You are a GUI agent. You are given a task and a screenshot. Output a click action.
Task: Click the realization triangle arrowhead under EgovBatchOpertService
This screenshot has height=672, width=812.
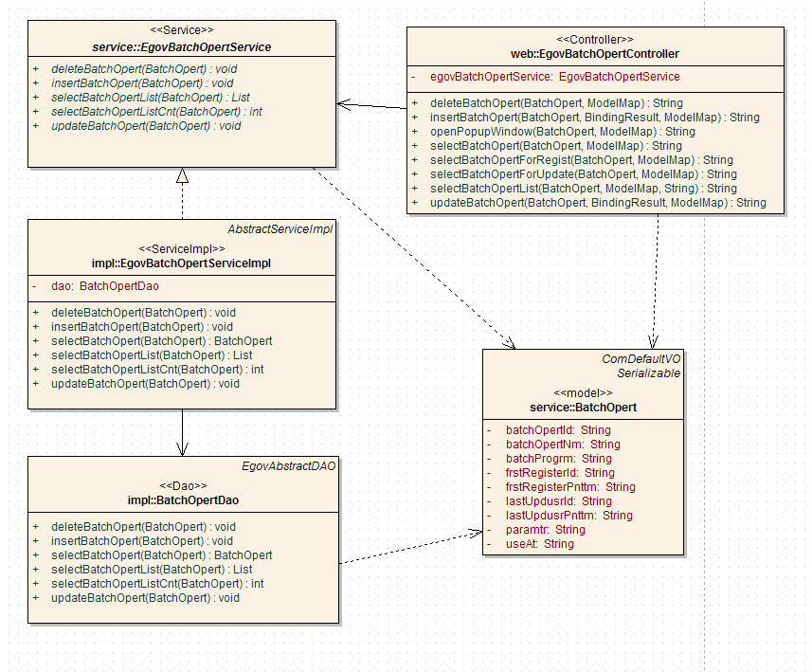(182, 175)
